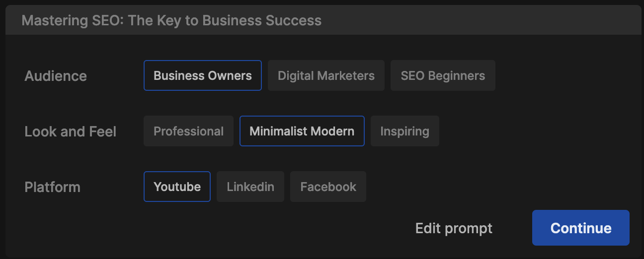Select the Business Owners audience chip
This screenshot has height=259, width=644.
pyautogui.click(x=203, y=75)
